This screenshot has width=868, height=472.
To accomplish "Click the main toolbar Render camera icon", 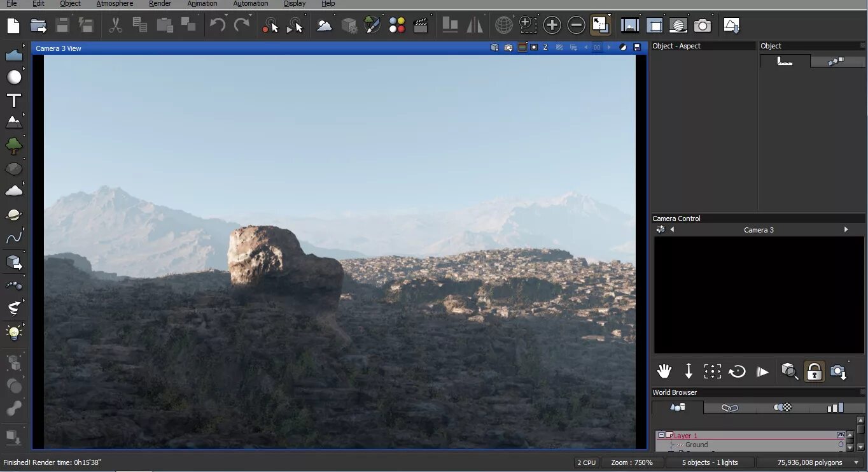I will point(702,25).
